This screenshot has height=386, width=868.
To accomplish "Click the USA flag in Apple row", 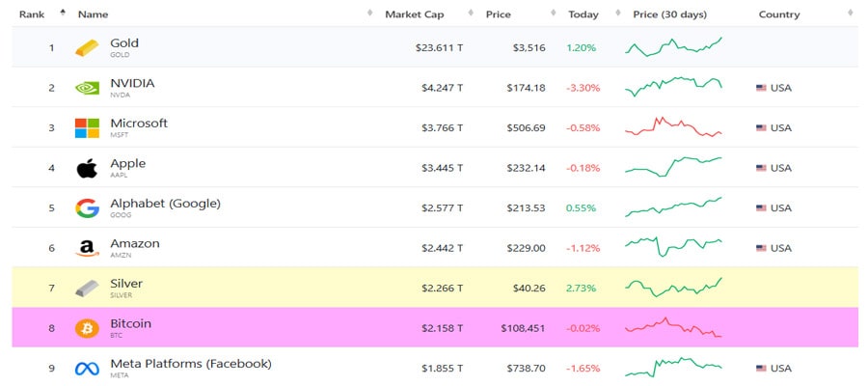I will click(x=761, y=168).
